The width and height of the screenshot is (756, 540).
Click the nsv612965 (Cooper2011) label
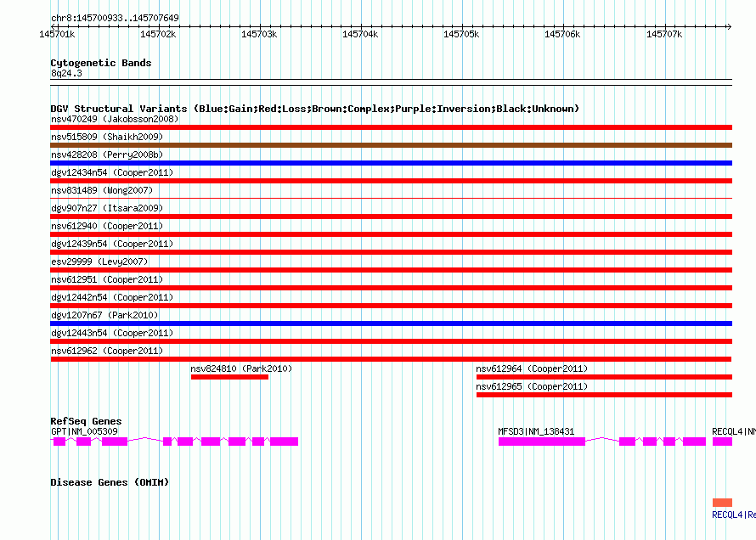click(532, 386)
